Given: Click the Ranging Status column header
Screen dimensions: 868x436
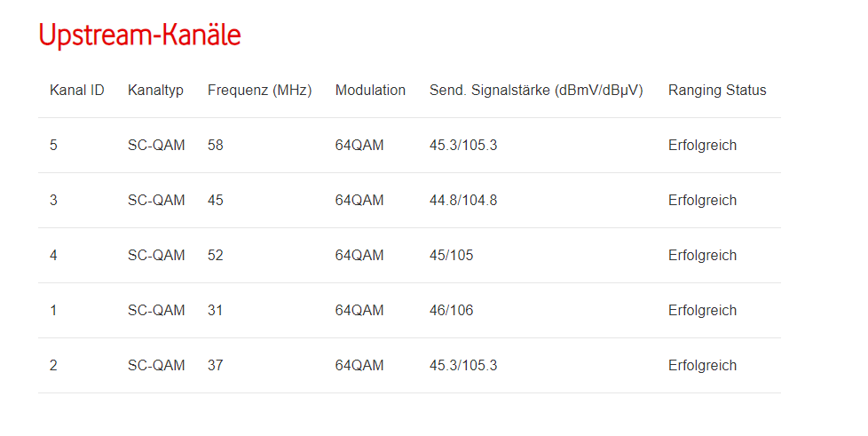Looking at the screenshot, I should pyautogui.click(x=717, y=91).
